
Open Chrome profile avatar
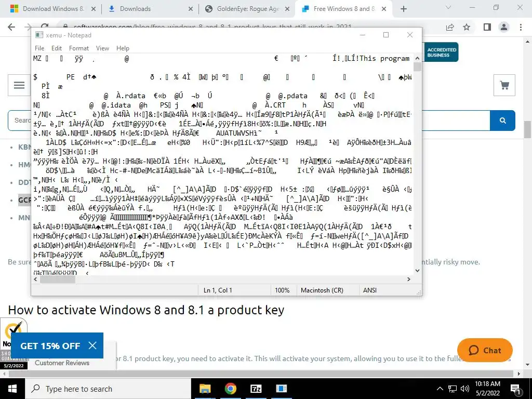504,27
